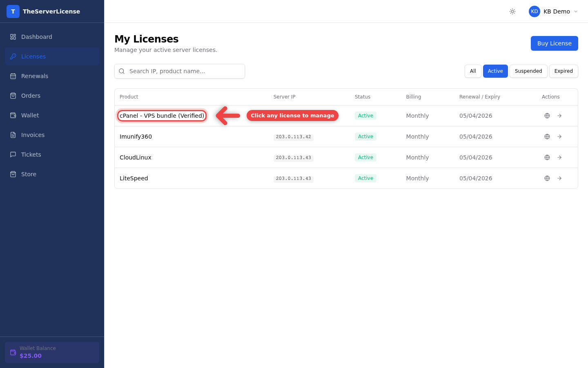Click CloudLinux server IP 203.0.113.43
Image resolution: width=588 pixels, height=368 pixels.
(293, 158)
